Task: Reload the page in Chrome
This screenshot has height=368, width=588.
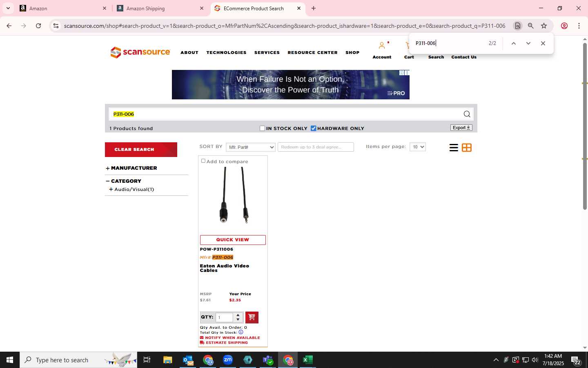Action: [x=38, y=26]
